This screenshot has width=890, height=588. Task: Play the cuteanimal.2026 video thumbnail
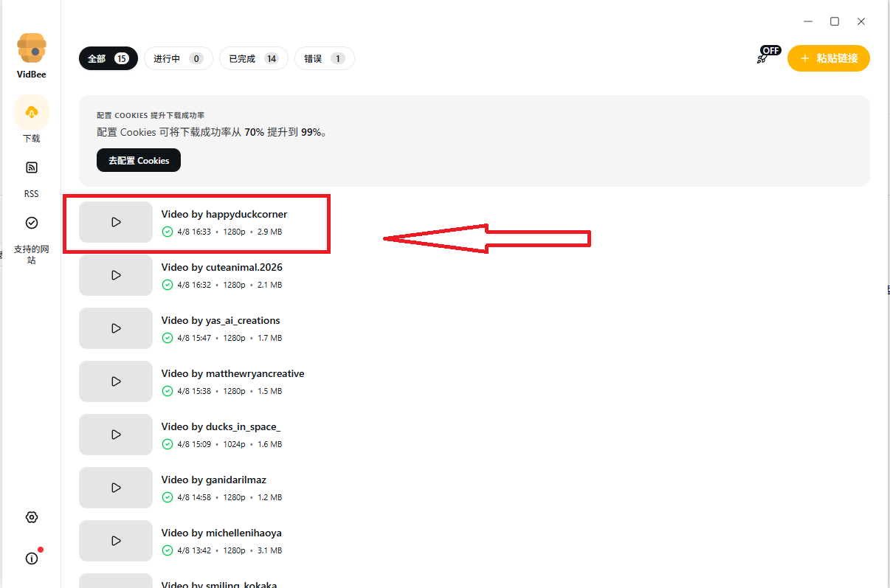116,275
